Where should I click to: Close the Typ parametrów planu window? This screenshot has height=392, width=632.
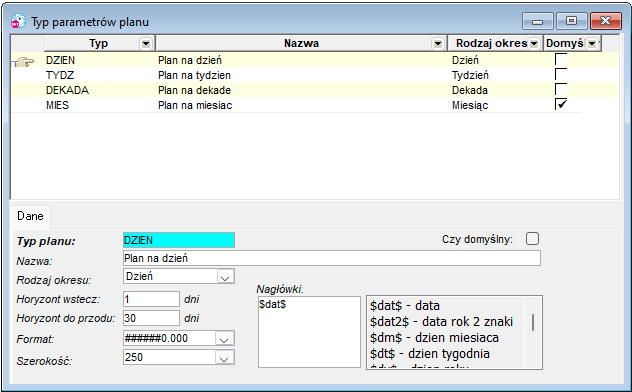605,21
